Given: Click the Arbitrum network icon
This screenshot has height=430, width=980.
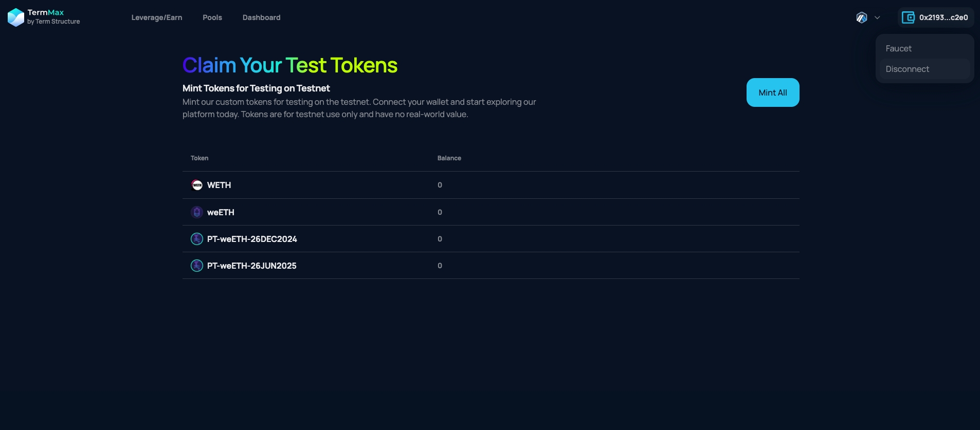Looking at the screenshot, I should [x=862, y=17].
